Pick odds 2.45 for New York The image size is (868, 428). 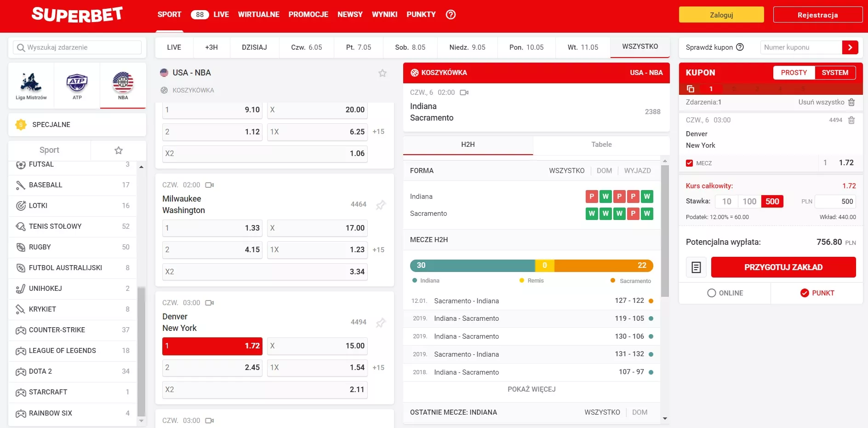tap(212, 368)
